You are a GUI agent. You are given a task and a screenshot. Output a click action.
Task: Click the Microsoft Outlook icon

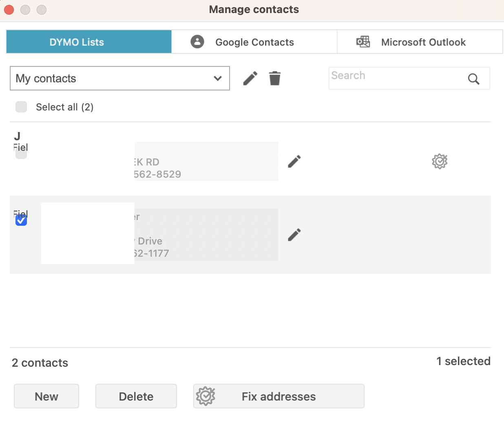[x=363, y=42]
